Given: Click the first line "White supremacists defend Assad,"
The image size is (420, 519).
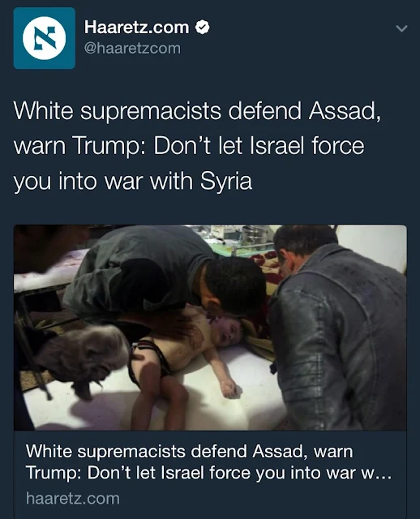Looking at the screenshot, I should pos(197,111).
